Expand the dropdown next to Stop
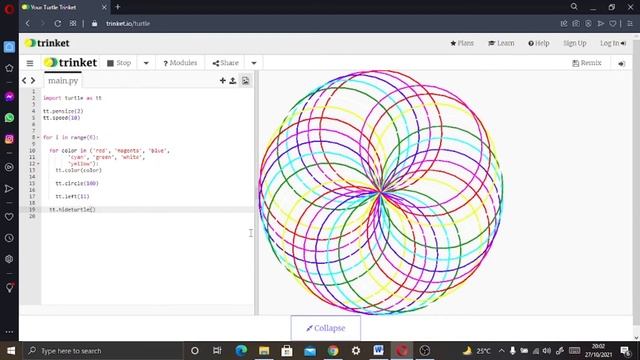 click(x=146, y=63)
